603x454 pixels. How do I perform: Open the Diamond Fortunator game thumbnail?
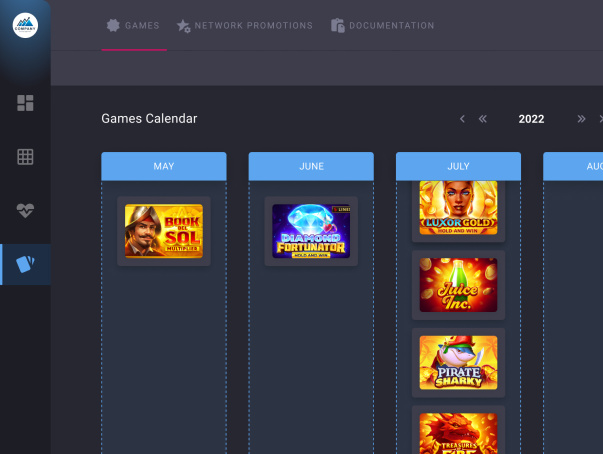pyautogui.click(x=311, y=231)
